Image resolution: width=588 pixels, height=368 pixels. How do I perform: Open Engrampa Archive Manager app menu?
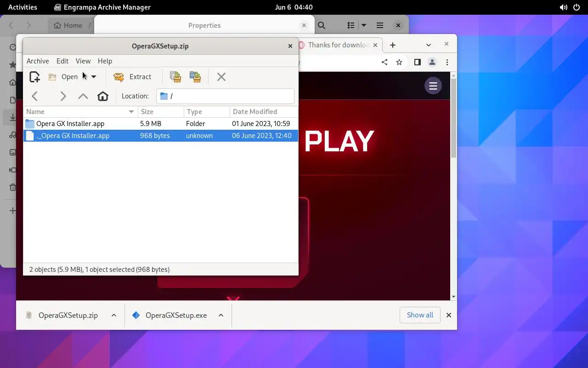pos(102,7)
